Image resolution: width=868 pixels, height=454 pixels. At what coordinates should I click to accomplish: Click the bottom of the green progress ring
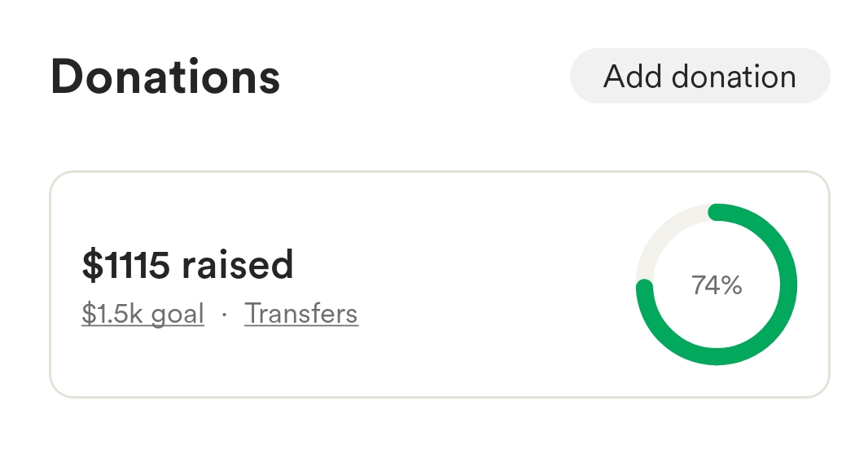pos(717,357)
